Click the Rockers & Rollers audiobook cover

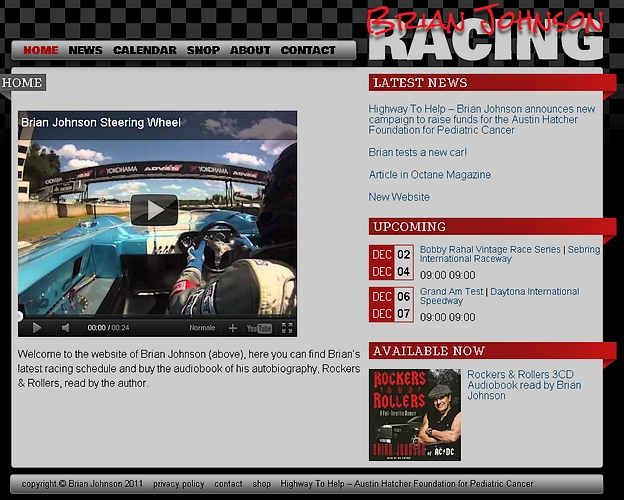(414, 414)
